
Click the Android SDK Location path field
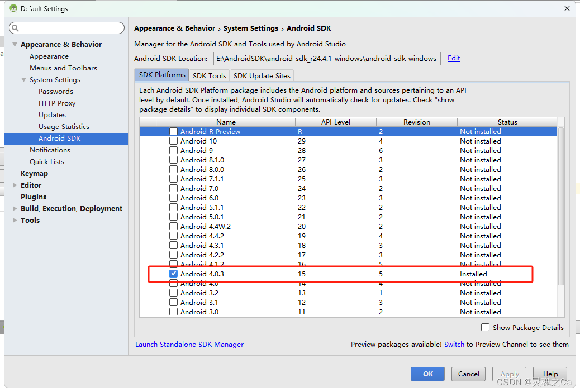point(327,59)
